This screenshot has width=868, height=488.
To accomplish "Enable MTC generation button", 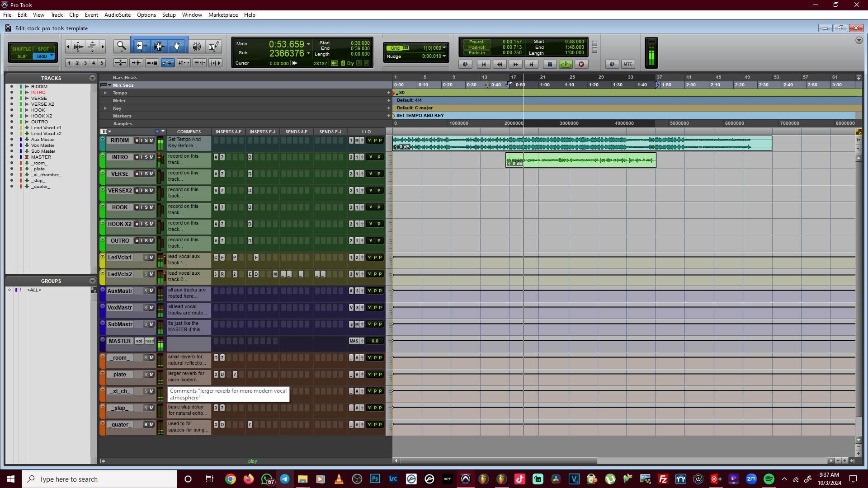I will (x=628, y=64).
